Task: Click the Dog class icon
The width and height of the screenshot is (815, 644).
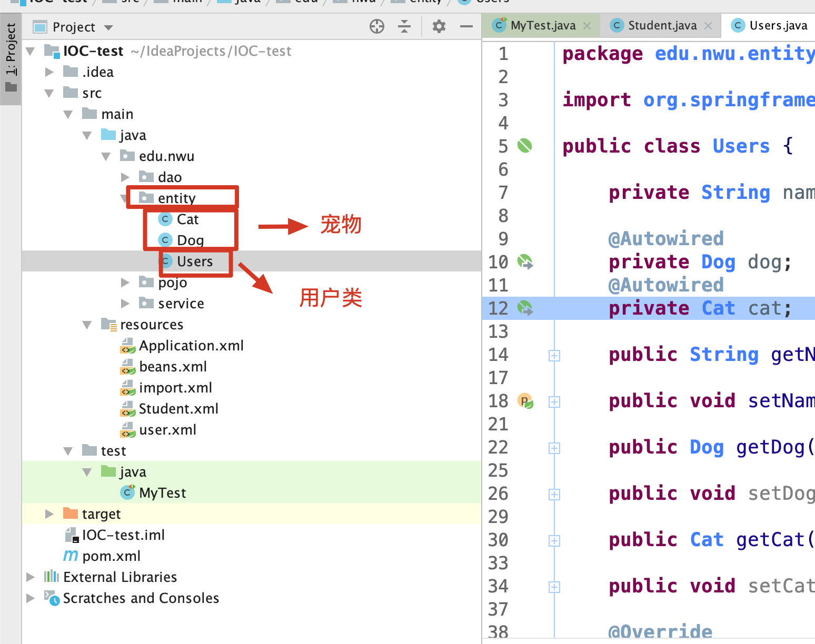Action: click(165, 240)
